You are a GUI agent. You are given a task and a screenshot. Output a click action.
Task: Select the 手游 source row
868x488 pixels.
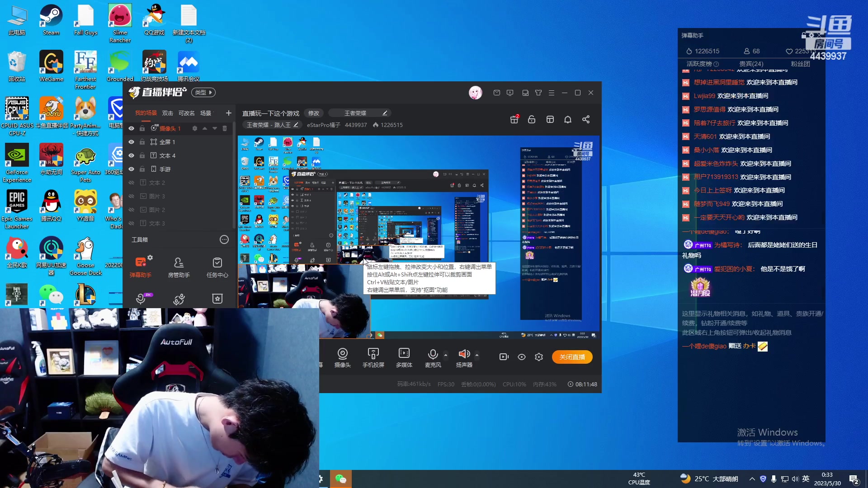(179, 169)
